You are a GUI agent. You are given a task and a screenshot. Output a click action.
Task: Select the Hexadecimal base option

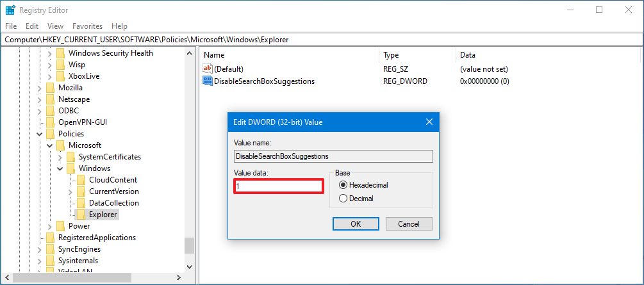pos(342,185)
